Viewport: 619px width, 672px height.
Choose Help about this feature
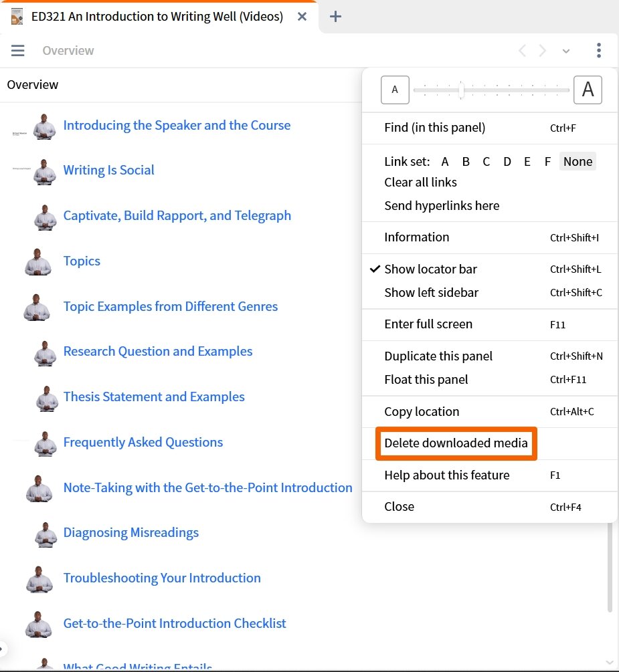click(x=489, y=475)
